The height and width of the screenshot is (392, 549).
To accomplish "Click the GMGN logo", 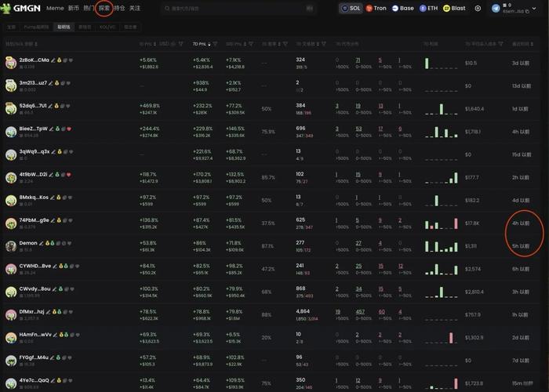I will click(x=23, y=9).
